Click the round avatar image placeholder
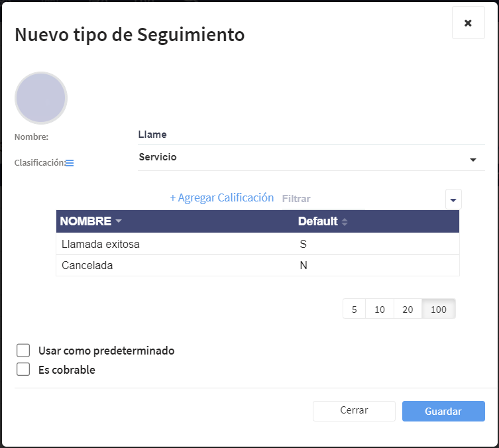499x448 pixels. tap(41, 98)
